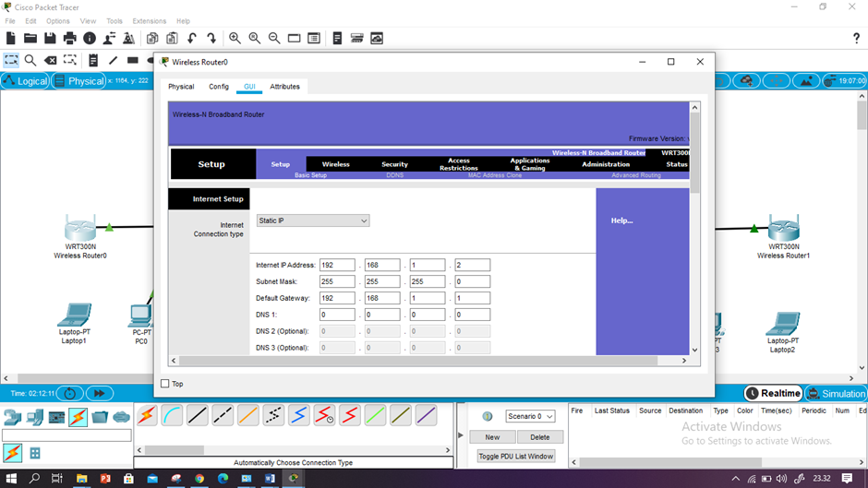
Task: Click Power Cycle Devices button
Action: click(70, 393)
